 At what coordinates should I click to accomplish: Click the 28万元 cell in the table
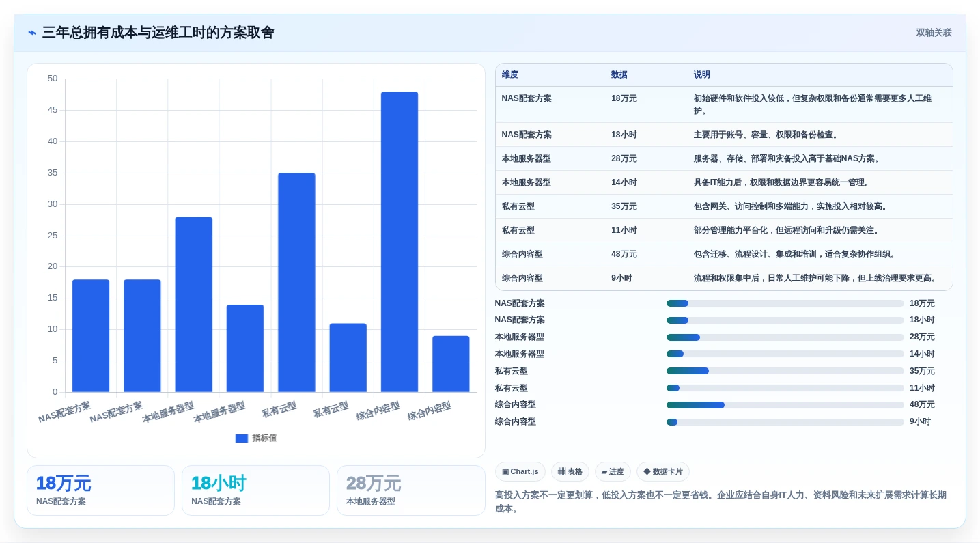coord(624,158)
